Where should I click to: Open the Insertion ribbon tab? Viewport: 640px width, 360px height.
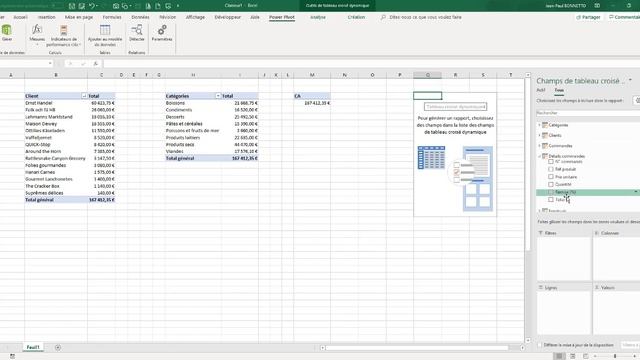pyautogui.click(x=47, y=17)
